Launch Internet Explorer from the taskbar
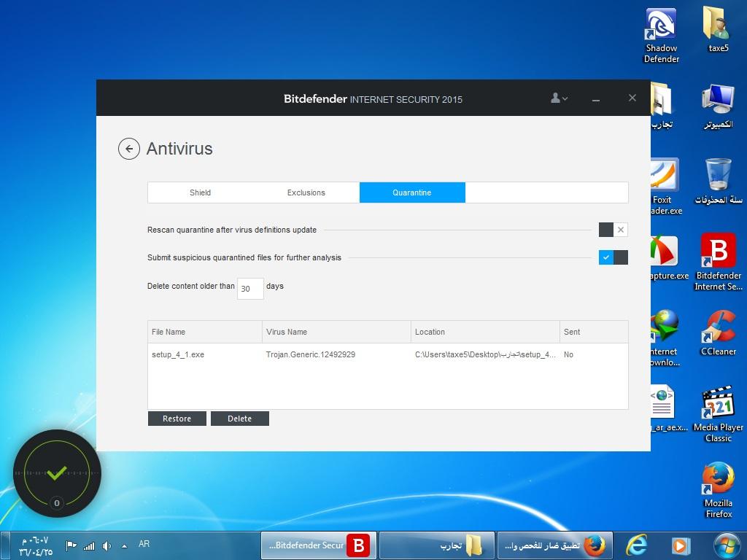747x560 pixels. pyautogui.click(x=636, y=545)
